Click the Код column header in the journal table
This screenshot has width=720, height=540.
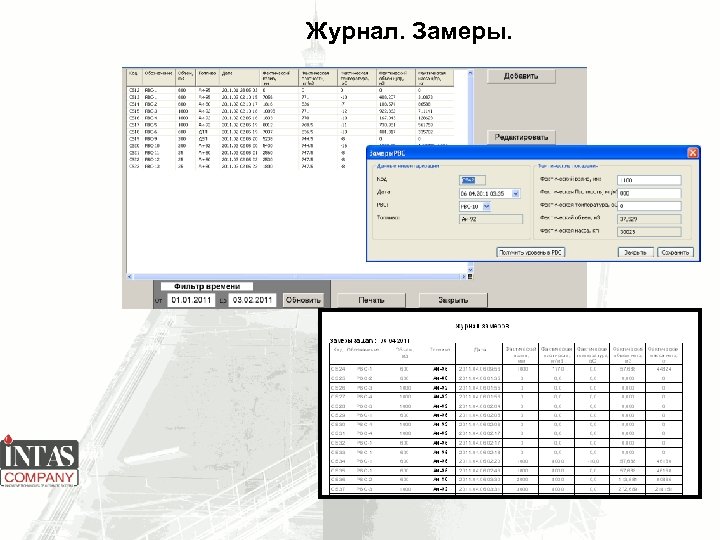(134, 77)
